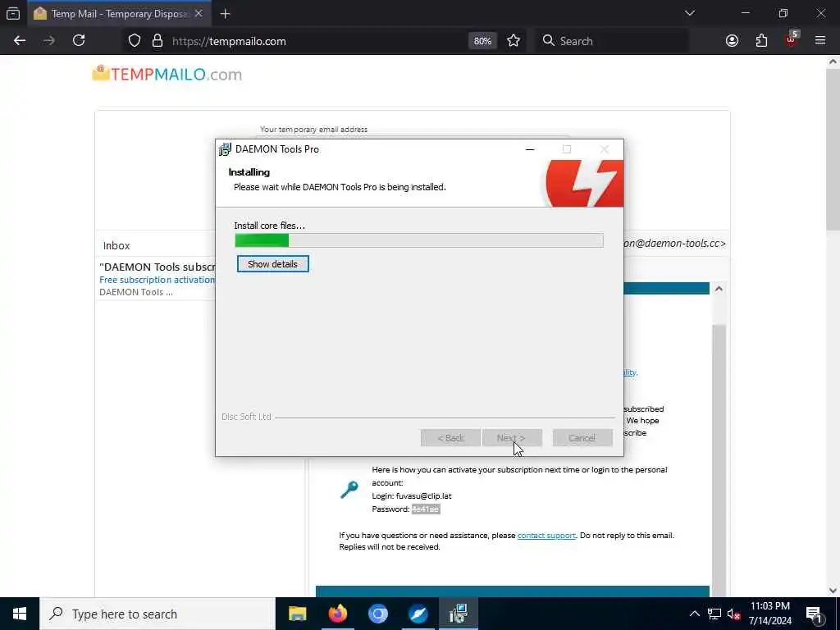Open a new browser tab
Viewport: 840px width, 630px height.
pyautogui.click(x=225, y=14)
